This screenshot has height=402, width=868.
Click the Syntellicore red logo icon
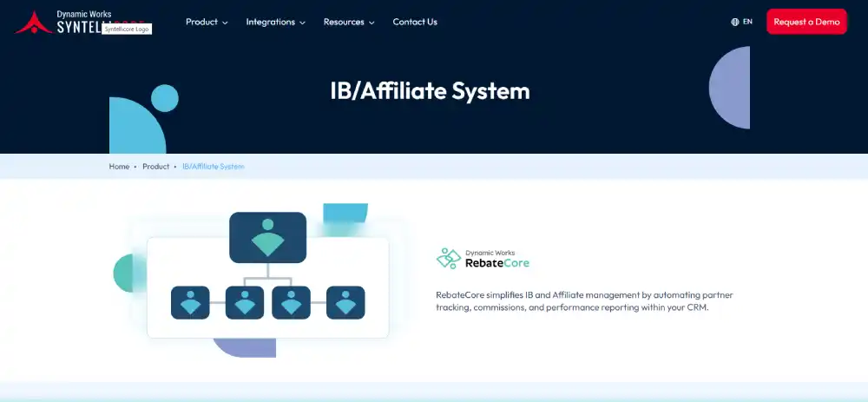tap(34, 23)
